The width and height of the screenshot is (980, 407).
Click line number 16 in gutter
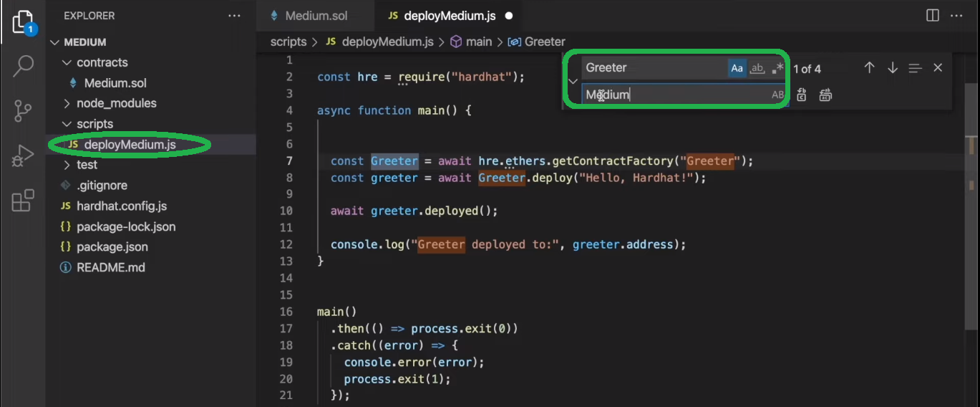[x=286, y=312]
